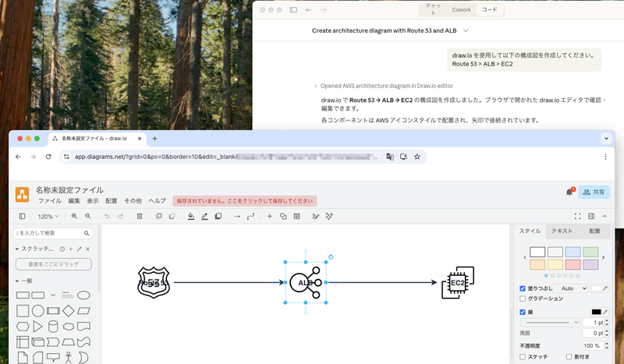This screenshot has height=364, width=624.
Task: Click the black line color swatch
Action: 596,312
